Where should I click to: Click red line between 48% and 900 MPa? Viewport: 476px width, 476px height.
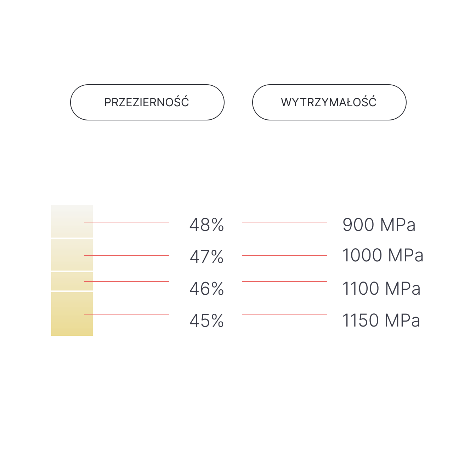[x=284, y=222]
